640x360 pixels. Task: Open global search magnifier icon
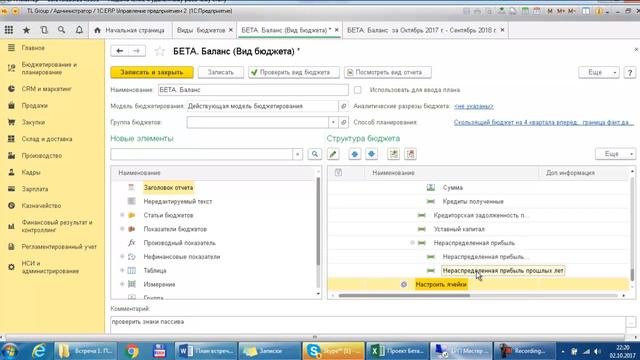[61, 30]
